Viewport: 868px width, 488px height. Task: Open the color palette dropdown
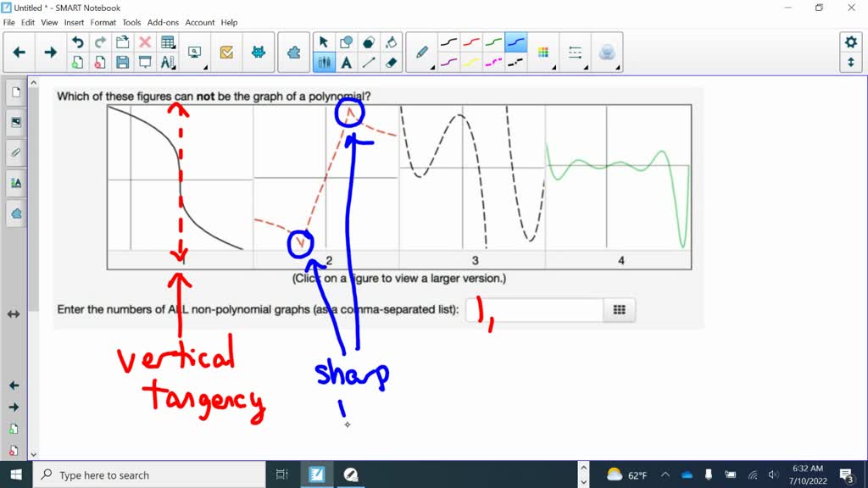(x=543, y=53)
